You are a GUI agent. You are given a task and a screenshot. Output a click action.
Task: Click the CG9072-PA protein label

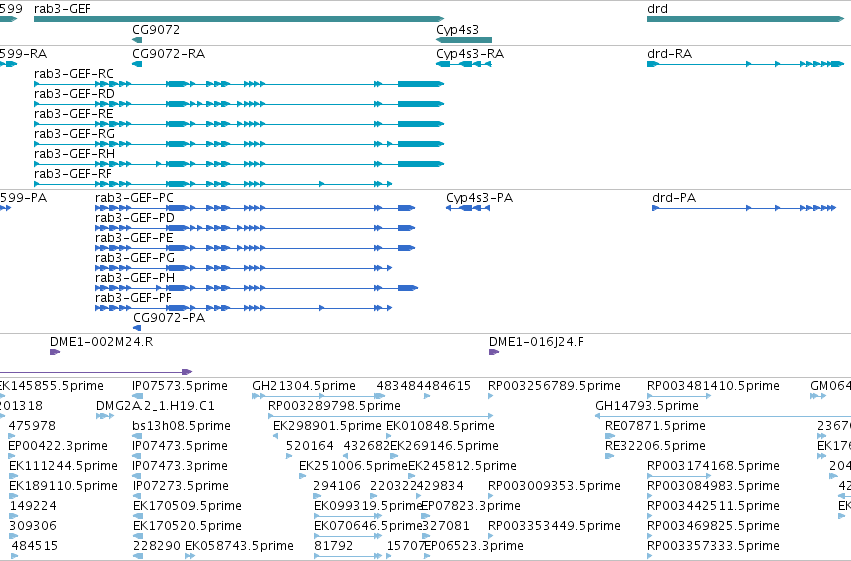(x=169, y=317)
